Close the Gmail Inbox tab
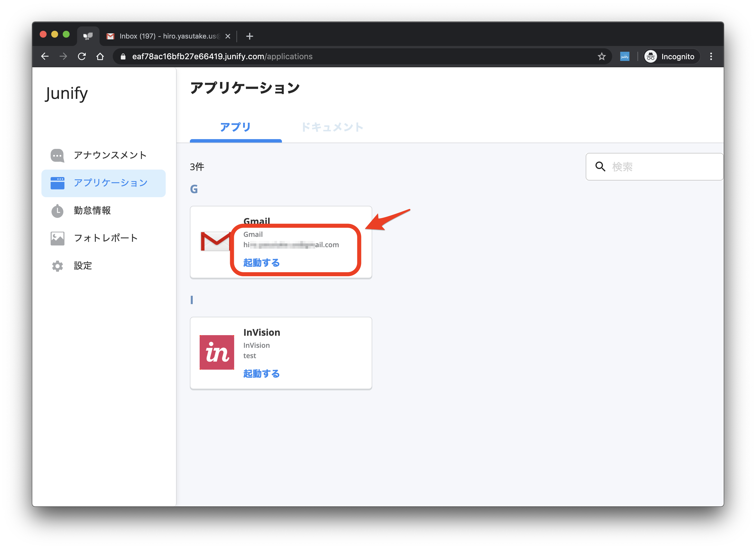 [x=228, y=36]
